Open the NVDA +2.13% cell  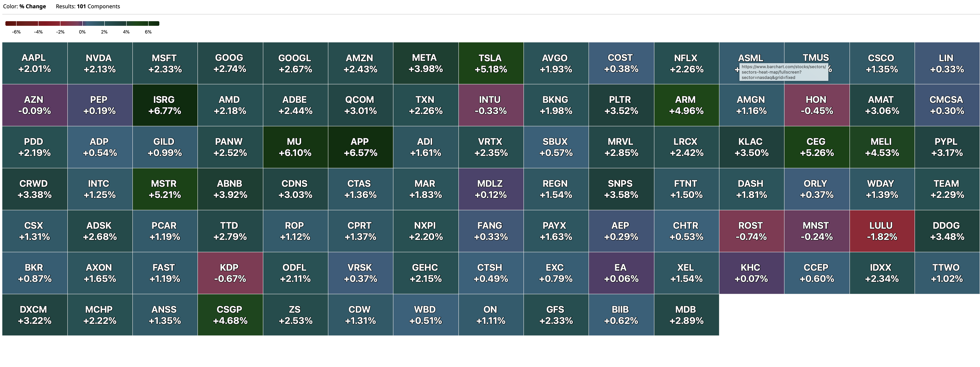100,63
